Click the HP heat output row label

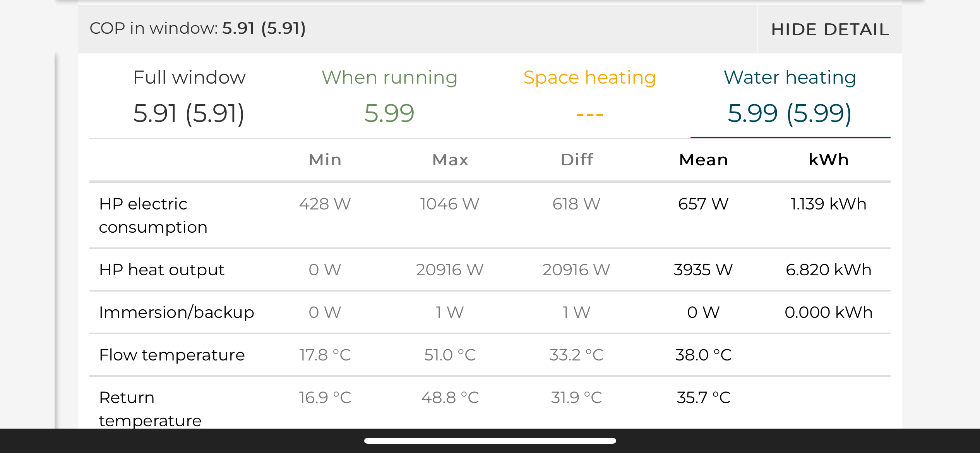point(162,270)
